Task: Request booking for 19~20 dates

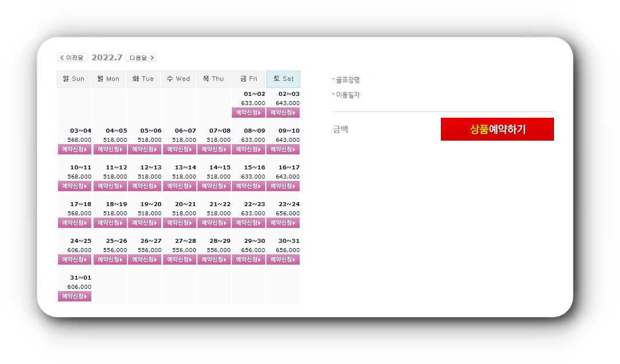Action: point(144,223)
